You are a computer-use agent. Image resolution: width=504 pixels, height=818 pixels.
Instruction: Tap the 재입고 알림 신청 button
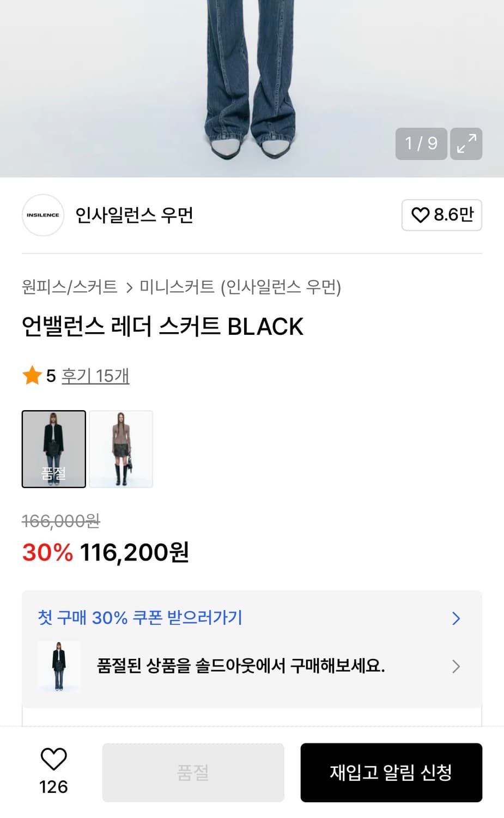tap(391, 772)
